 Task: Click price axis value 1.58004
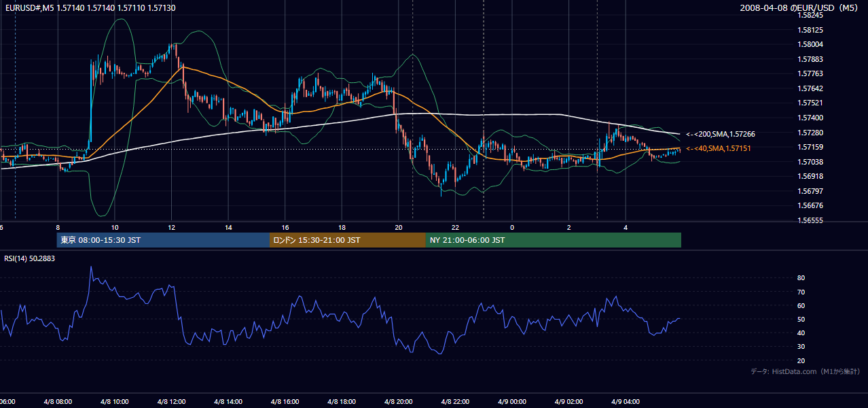810,45
